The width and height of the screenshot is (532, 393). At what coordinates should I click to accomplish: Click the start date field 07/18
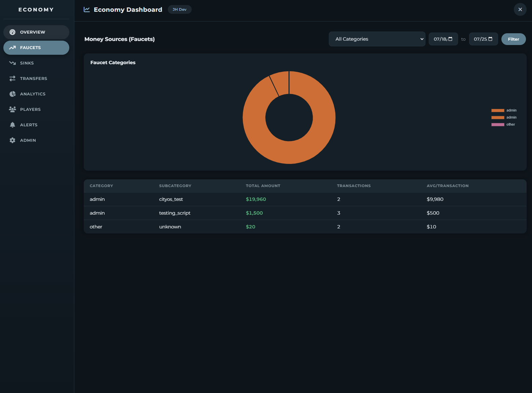443,39
